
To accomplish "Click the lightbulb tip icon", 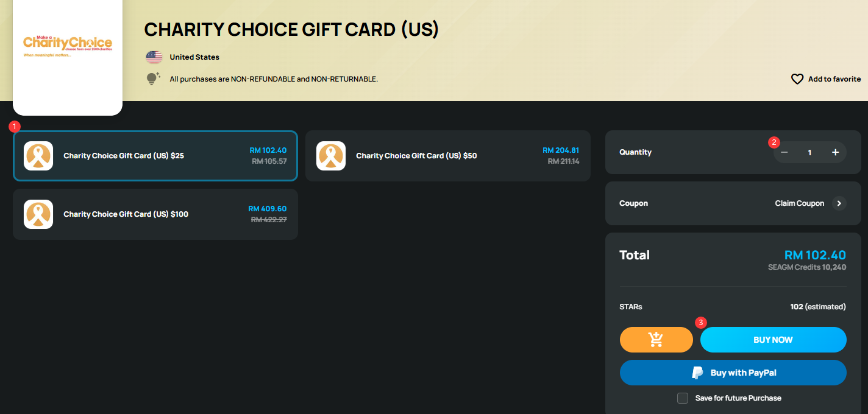I will coord(154,79).
